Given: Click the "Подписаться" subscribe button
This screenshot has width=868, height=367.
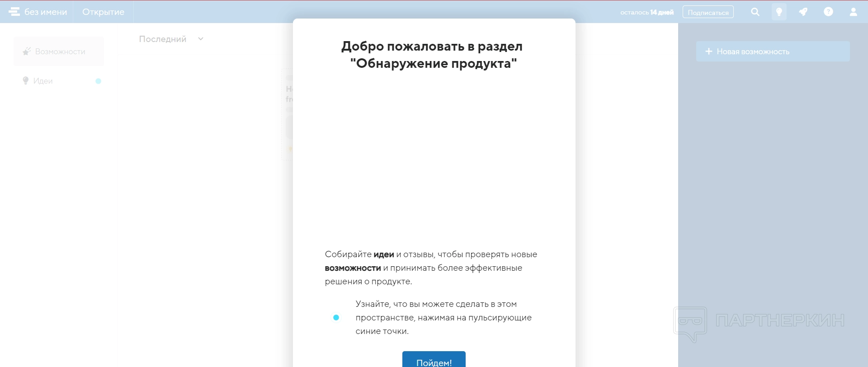Looking at the screenshot, I should 708,12.
